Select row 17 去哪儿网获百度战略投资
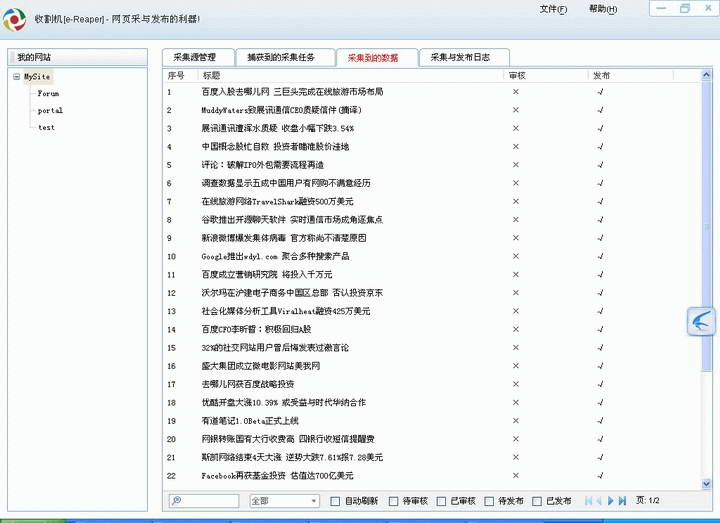Viewport: 720px width, 523px height. pos(432,384)
